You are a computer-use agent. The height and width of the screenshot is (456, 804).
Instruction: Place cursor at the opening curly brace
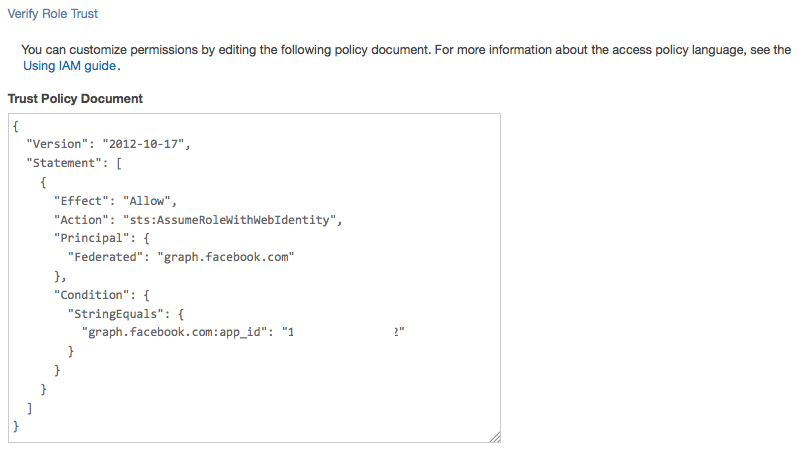coord(16,125)
